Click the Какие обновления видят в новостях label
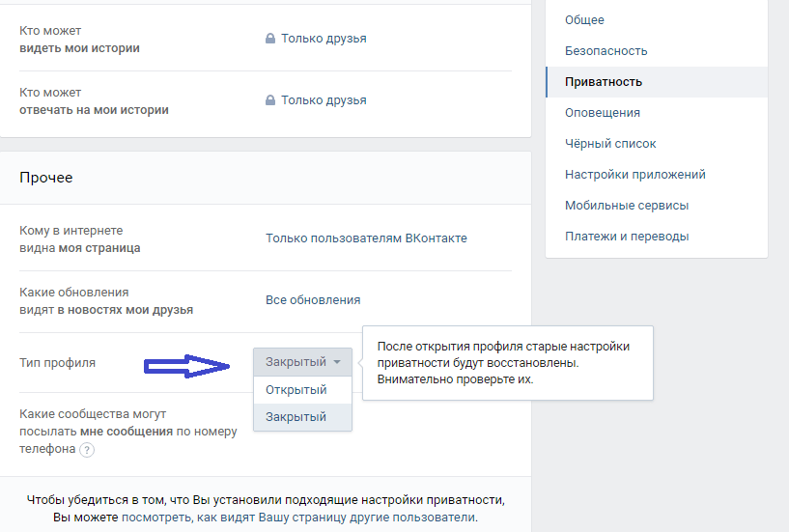The image size is (789, 532). click(x=106, y=301)
